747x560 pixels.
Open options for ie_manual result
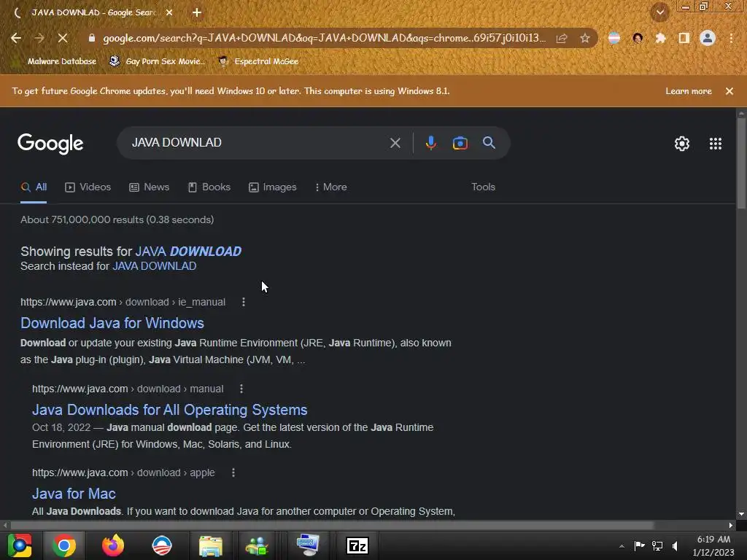pyautogui.click(x=244, y=302)
